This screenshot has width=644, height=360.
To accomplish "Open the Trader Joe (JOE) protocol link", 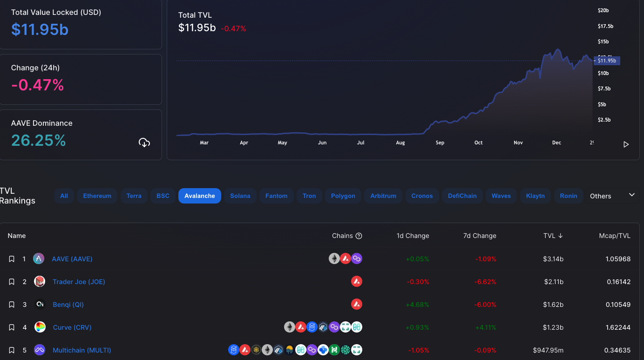I will tap(79, 282).
